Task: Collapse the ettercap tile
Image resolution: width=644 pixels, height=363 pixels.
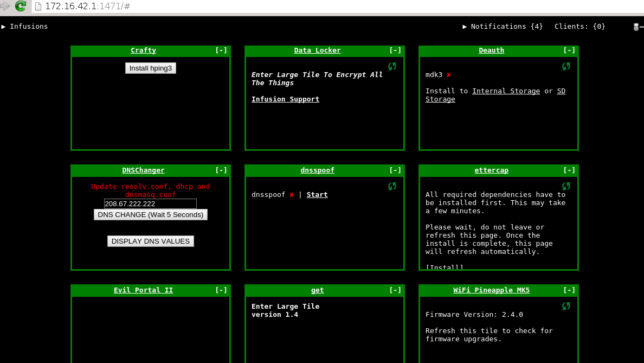Action: (569, 170)
